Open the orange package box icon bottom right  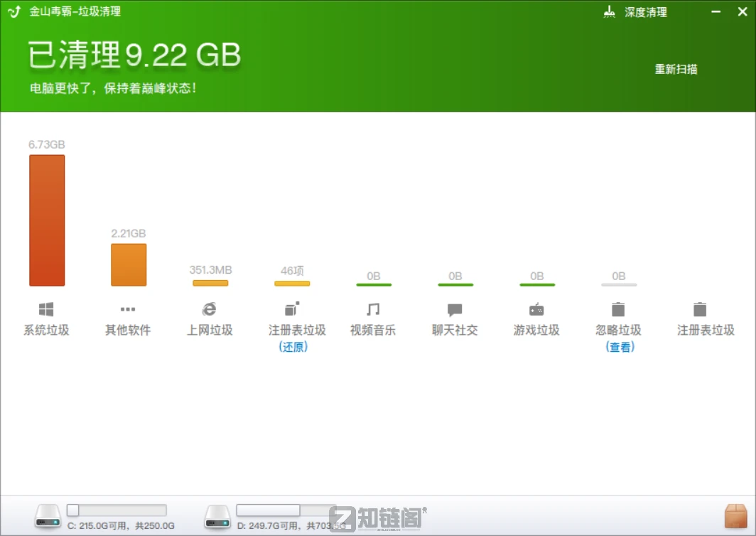point(735,516)
